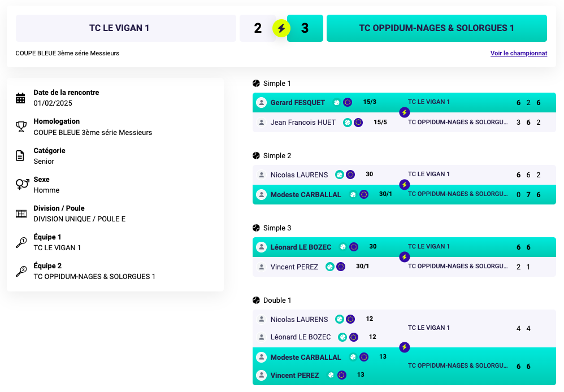Click the tennis ball badge next to Jean Francois HUET
Viewport: 564px width, 392px height.
pos(348,123)
